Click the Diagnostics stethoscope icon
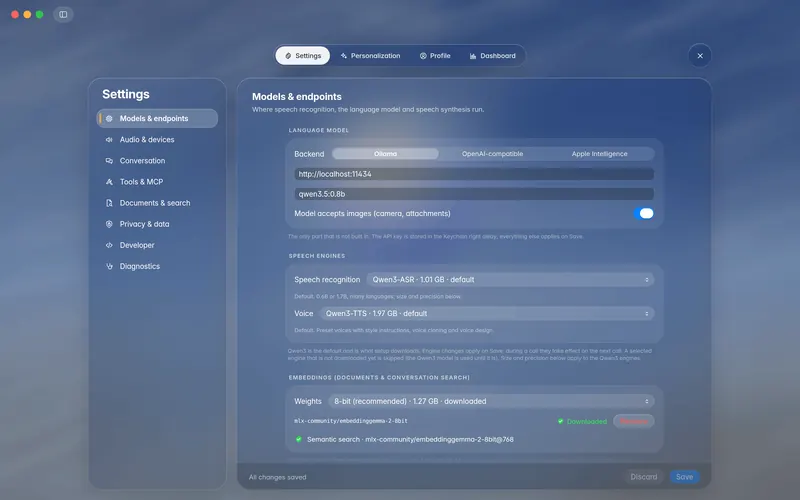The image size is (800, 500). pyautogui.click(x=109, y=266)
